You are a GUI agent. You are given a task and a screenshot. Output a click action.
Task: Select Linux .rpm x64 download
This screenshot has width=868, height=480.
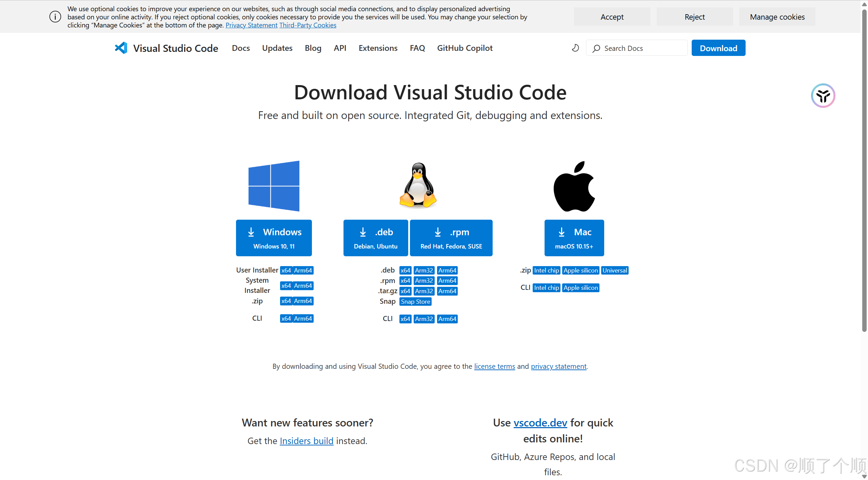[x=405, y=280]
